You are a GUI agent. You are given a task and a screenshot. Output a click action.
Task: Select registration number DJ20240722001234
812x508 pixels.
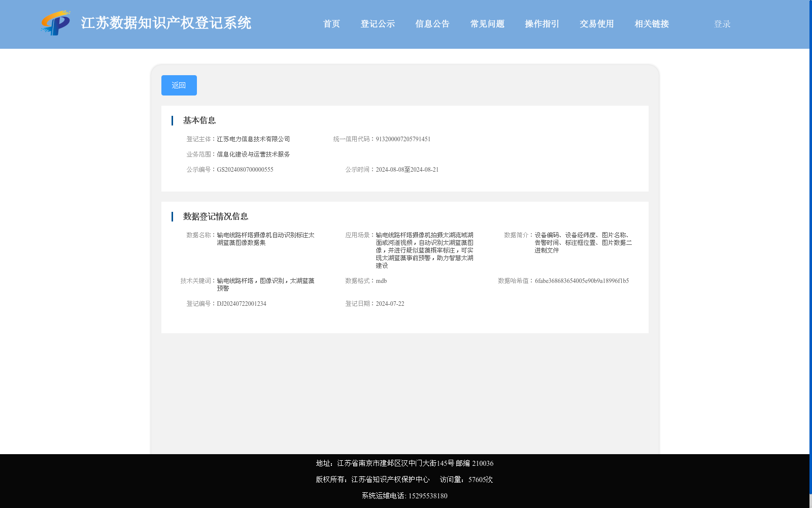(x=242, y=304)
